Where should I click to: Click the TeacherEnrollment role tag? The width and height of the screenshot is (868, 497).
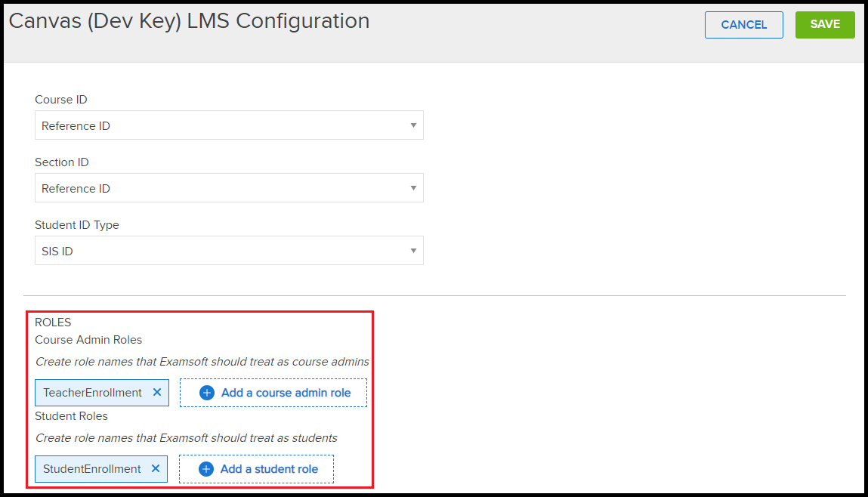coord(91,392)
